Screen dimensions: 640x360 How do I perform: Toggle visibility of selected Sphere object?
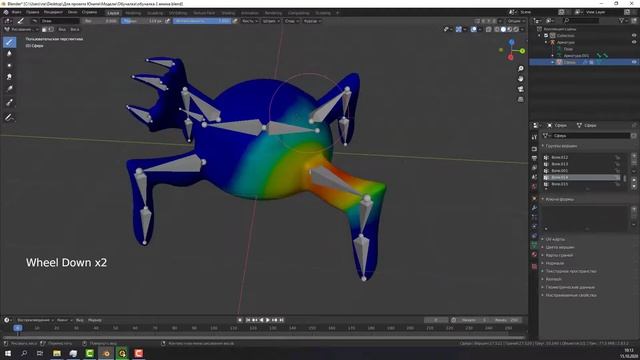[634, 62]
